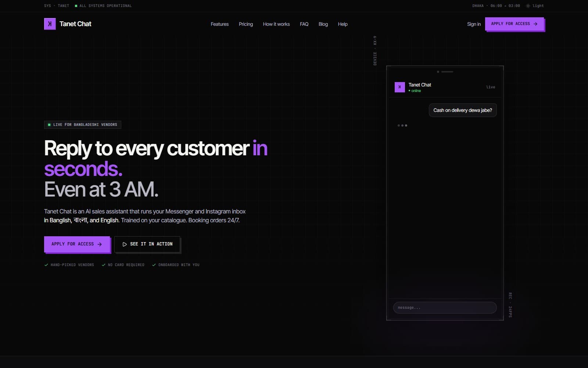Focus the message input field
588x368 pixels.
point(445,308)
